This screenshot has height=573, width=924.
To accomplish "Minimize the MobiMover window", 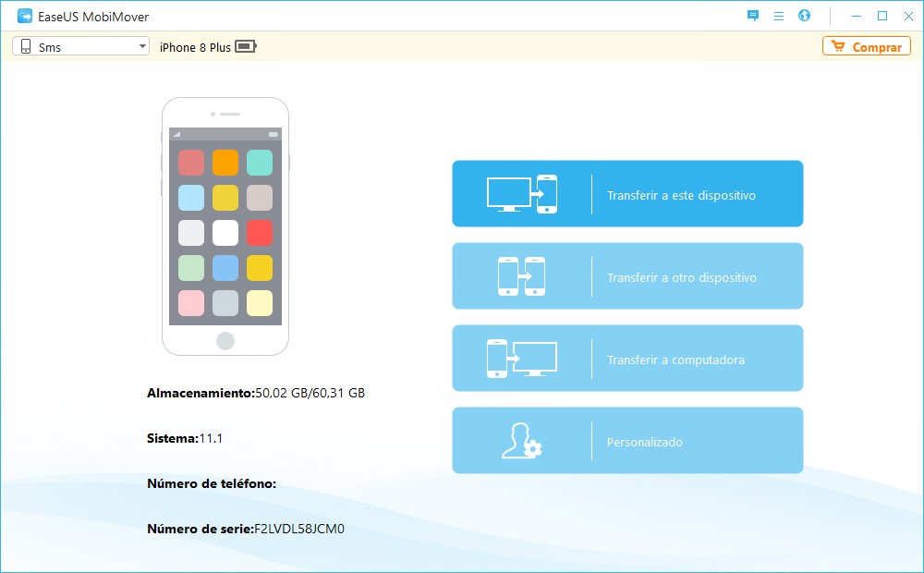I will coord(857,17).
